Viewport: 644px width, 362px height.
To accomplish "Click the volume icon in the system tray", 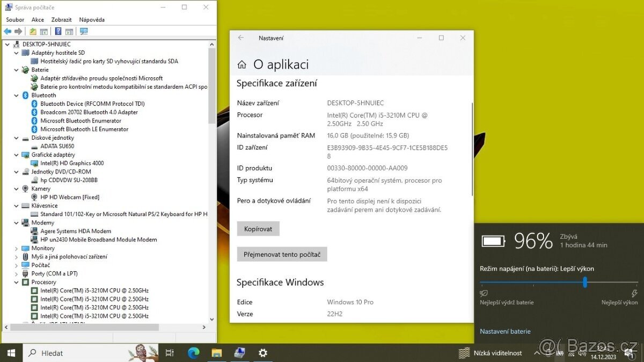I will click(x=582, y=353).
